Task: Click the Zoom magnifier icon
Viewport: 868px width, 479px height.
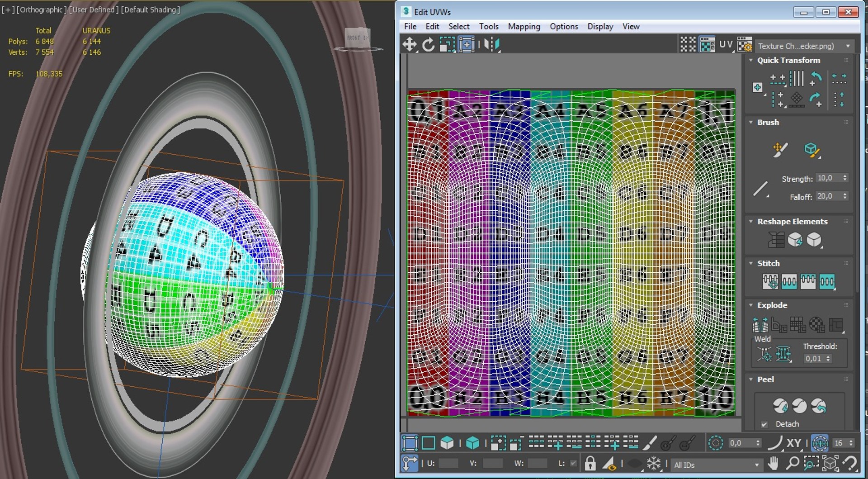Action: pyautogui.click(x=792, y=464)
